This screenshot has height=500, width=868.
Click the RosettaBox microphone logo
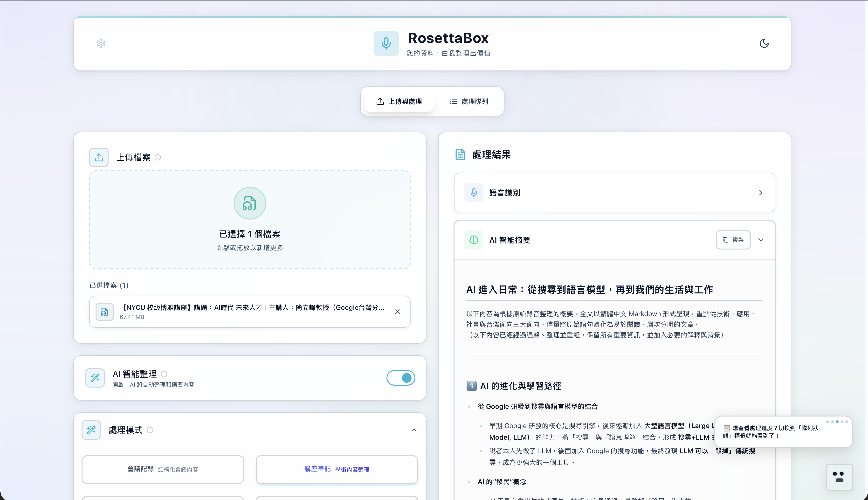386,43
